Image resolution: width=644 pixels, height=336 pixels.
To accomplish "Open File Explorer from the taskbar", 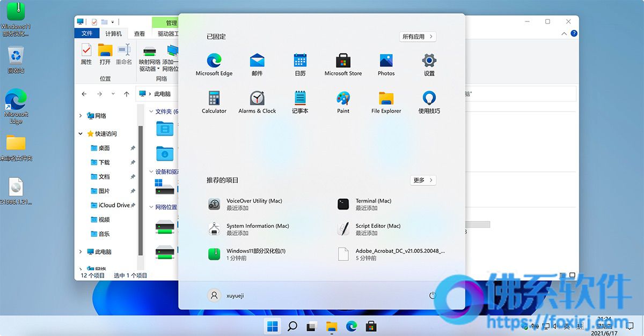I will tap(332, 326).
